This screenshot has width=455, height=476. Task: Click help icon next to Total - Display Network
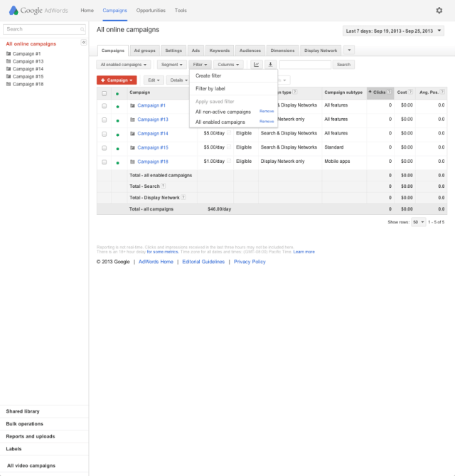[183, 197]
